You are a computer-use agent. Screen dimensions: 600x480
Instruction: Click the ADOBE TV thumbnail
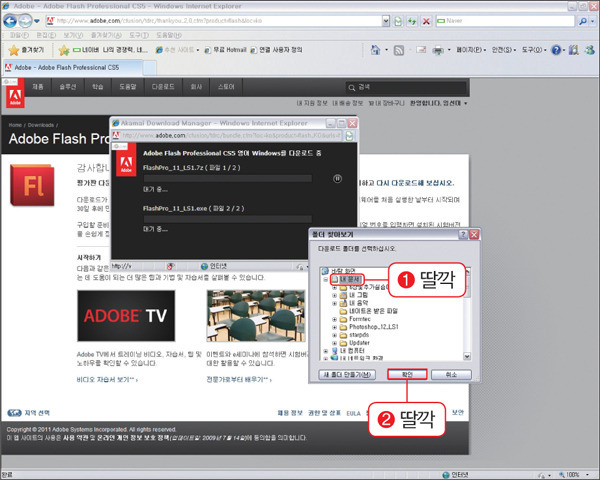[x=126, y=316]
